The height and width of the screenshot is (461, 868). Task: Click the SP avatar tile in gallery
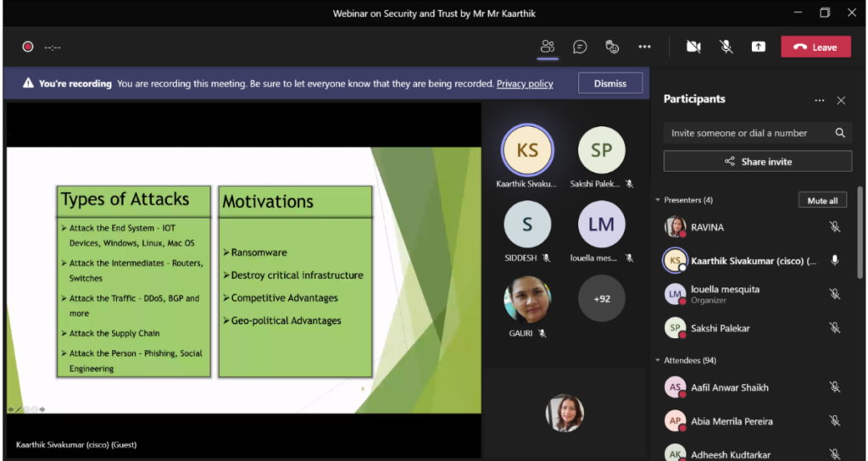point(602,150)
